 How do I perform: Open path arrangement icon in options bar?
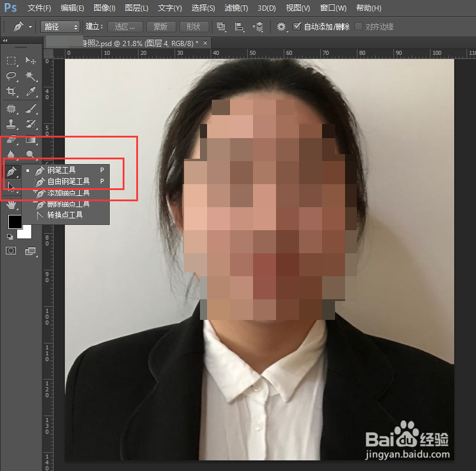click(x=258, y=27)
